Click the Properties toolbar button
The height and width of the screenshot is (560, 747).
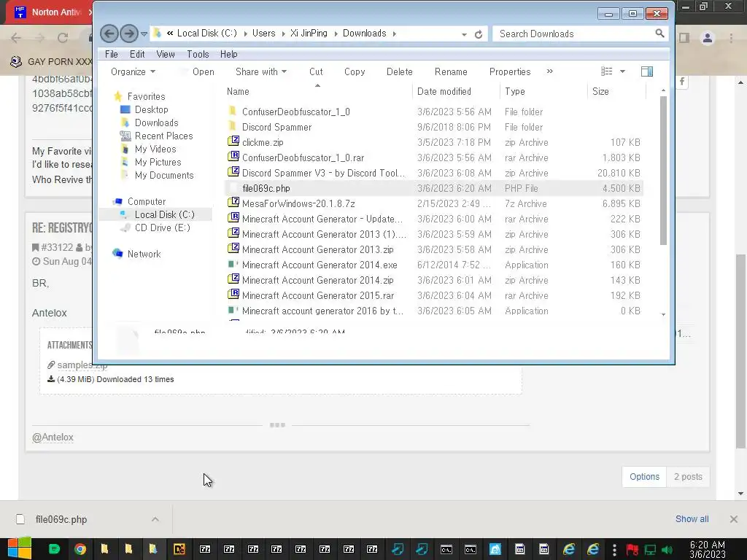coord(510,72)
